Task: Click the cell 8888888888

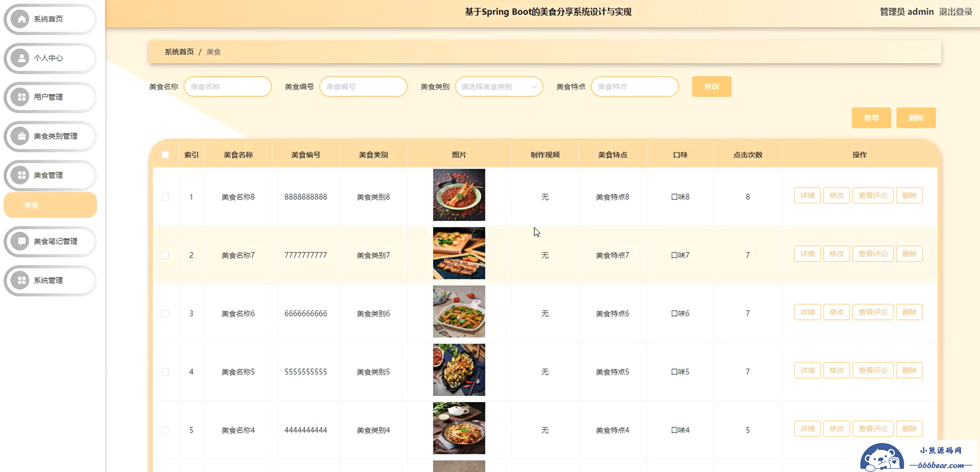Action: pos(305,197)
